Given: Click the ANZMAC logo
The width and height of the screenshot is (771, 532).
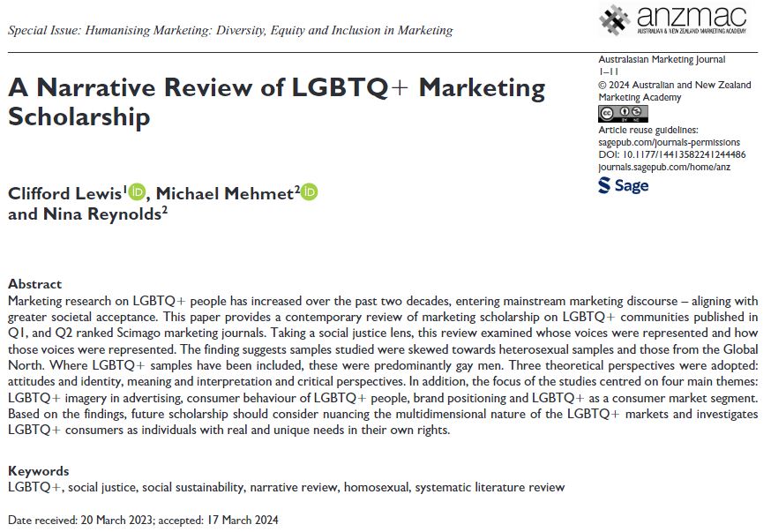Looking at the screenshot, I should tap(671, 21).
